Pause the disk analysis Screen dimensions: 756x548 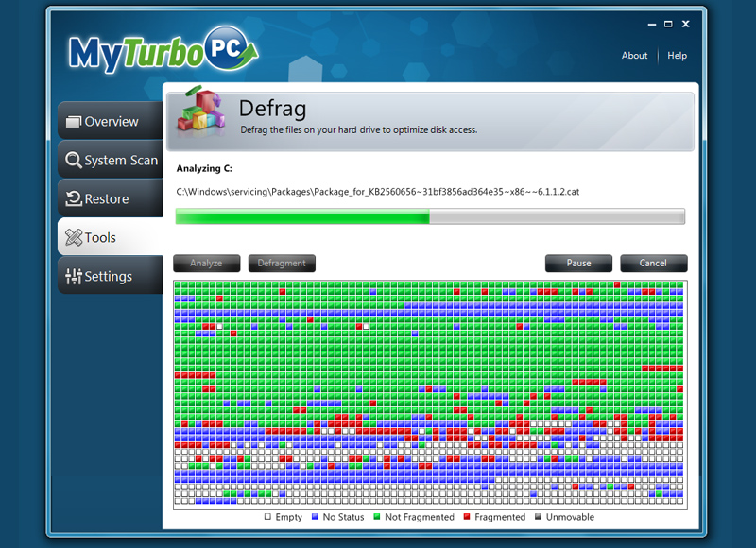[578, 264]
